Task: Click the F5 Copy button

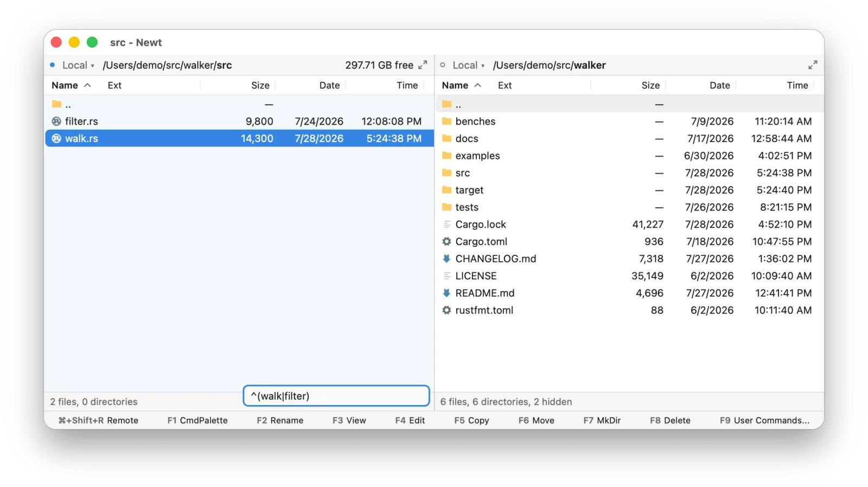Action: (x=471, y=420)
